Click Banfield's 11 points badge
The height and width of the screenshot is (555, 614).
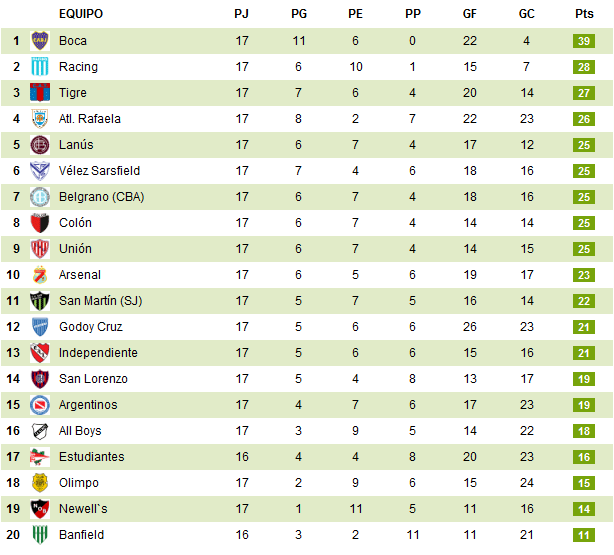click(x=585, y=535)
